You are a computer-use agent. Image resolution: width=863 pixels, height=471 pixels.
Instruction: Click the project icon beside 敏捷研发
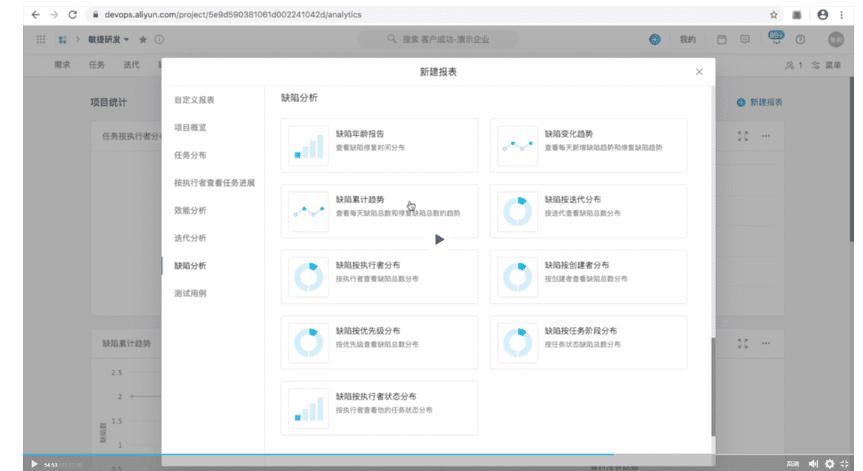pyautogui.click(x=63, y=40)
